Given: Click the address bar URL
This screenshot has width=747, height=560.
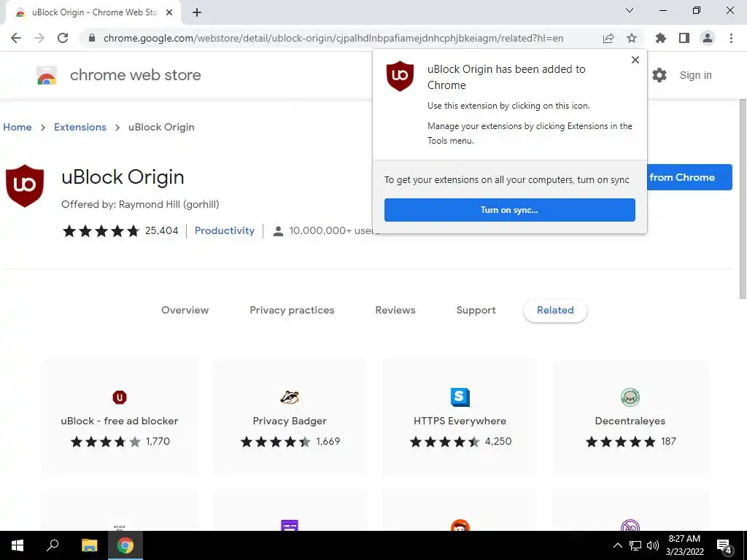Looking at the screenshot, I should tap(333, 38).
